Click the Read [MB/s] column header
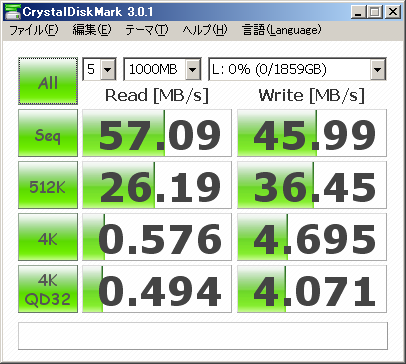The height and width of the screenshot is (364, 406). pos(157,96)
